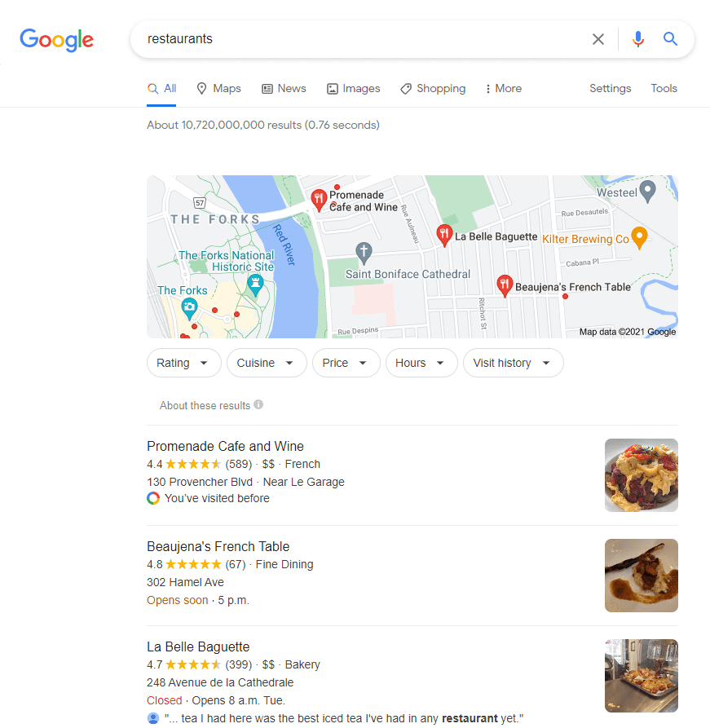
Task: Switch to the Maps tab
Action: 218,89
